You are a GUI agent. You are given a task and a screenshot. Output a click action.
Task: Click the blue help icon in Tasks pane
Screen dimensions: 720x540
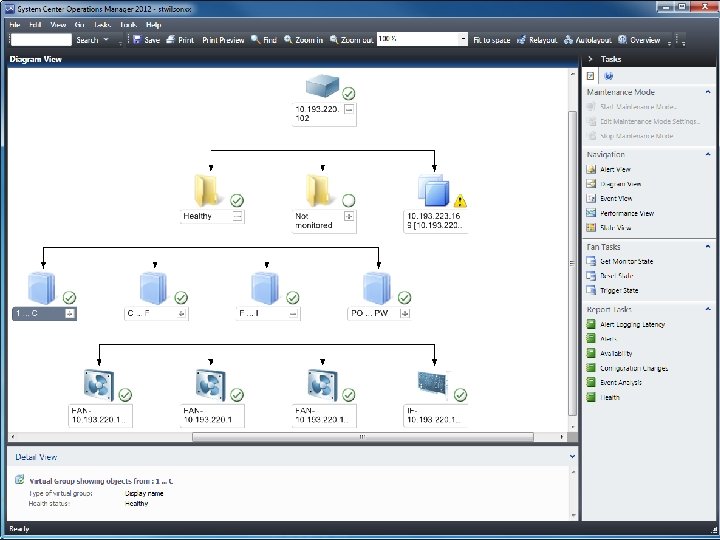click(x=608, y=76)
